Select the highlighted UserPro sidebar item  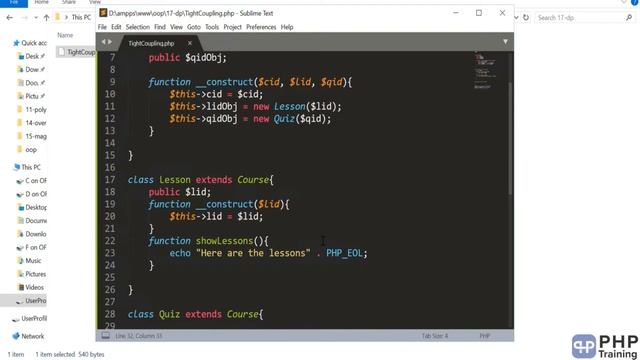(x=23, y=301)
